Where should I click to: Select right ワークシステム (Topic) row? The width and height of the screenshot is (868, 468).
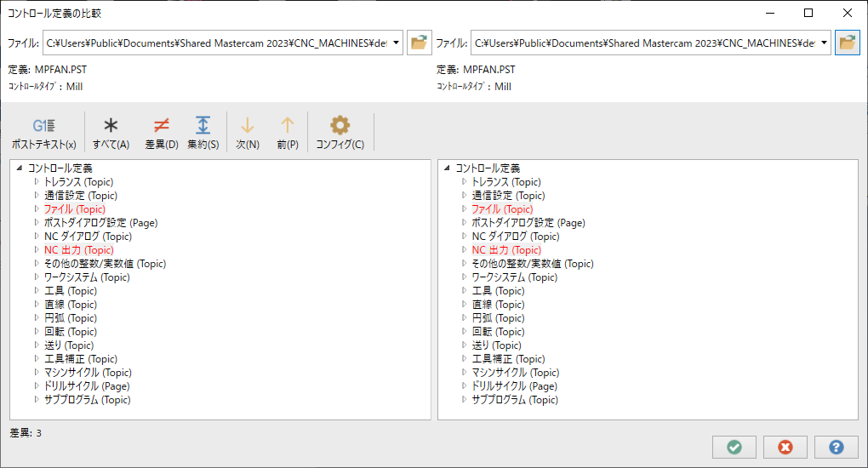click(514, 277)
